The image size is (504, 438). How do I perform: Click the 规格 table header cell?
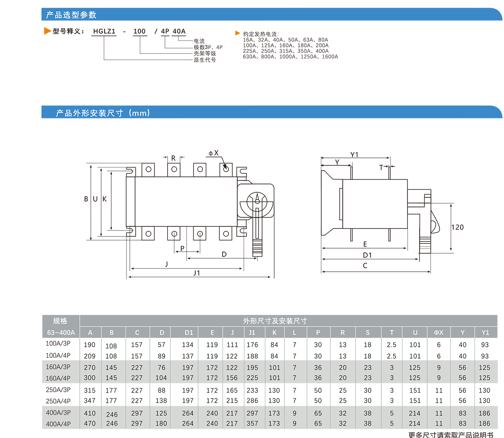pos(60,321)
